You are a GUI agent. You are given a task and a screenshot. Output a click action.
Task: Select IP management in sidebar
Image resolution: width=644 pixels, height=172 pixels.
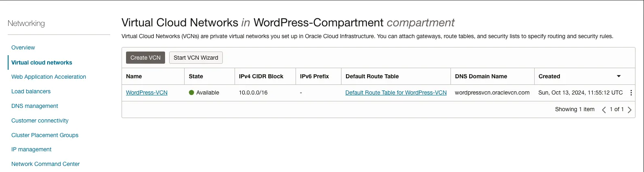31,149
